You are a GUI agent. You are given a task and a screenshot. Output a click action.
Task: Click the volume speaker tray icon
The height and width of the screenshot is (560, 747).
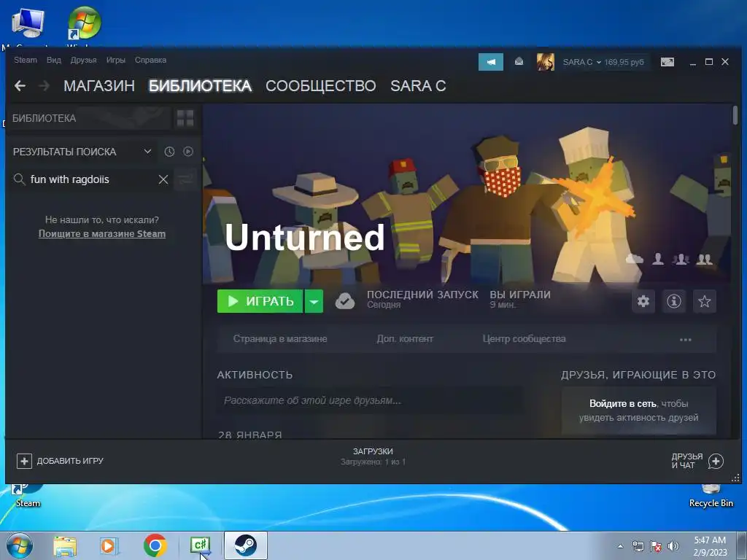point(673,546)
